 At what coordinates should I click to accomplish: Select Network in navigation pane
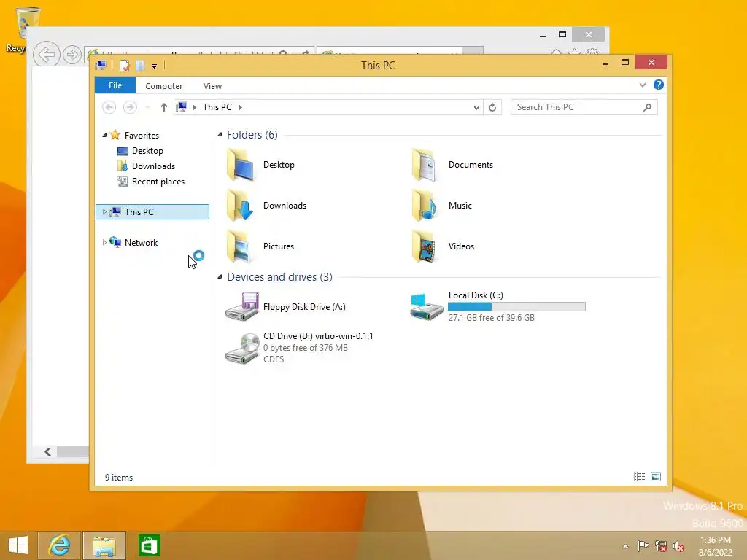(141, 242)
